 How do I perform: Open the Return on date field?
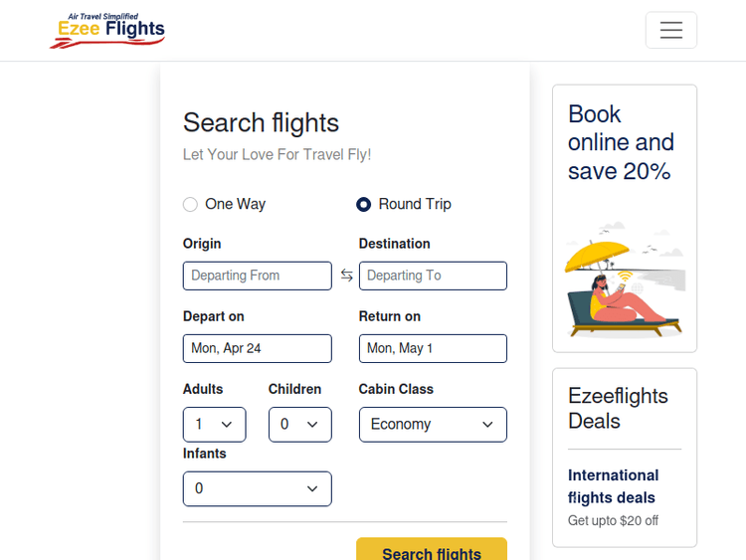pos(433,348)
